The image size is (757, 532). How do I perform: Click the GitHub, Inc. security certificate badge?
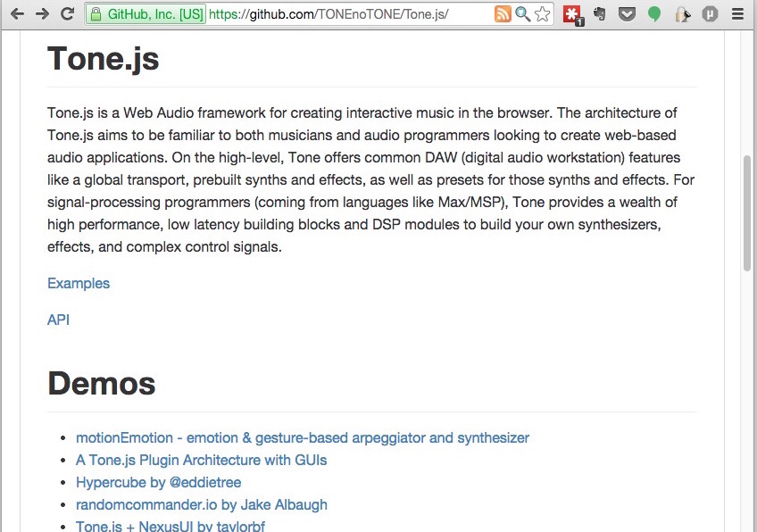pyautogui.click(x=146, y=14)
